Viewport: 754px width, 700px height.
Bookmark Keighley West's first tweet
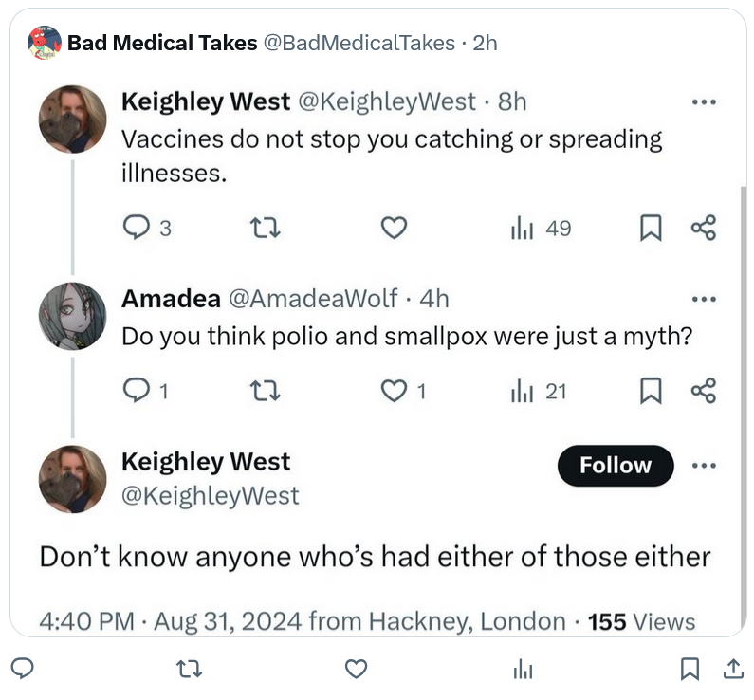tap(651, 228)
